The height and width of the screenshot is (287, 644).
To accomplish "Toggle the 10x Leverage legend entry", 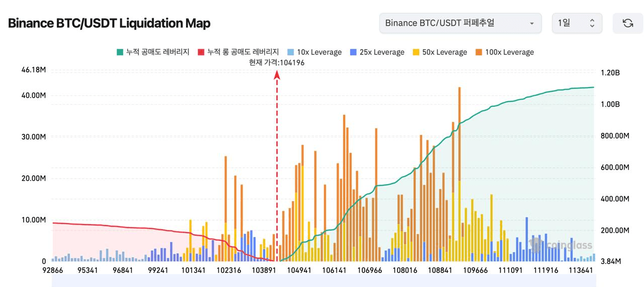I will [314, 52].
